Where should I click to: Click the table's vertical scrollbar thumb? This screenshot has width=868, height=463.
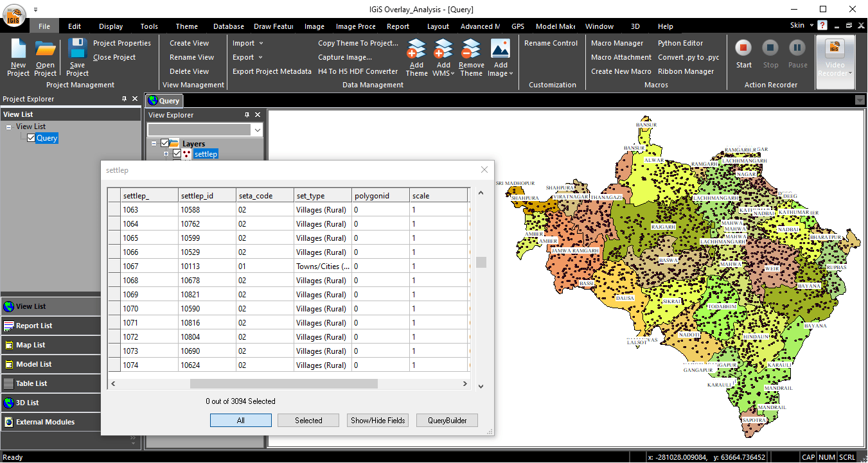pyautogui.click(x=481, y=262)
